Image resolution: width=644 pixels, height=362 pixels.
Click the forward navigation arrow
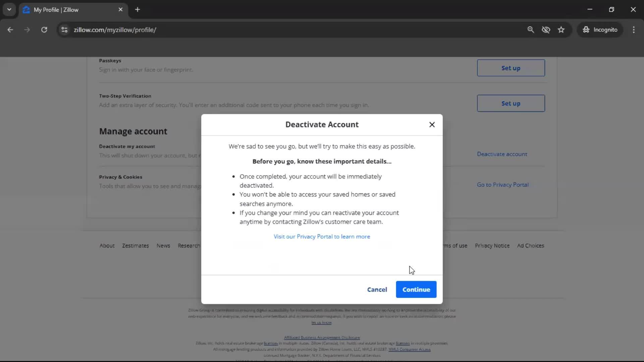[27, 29]
